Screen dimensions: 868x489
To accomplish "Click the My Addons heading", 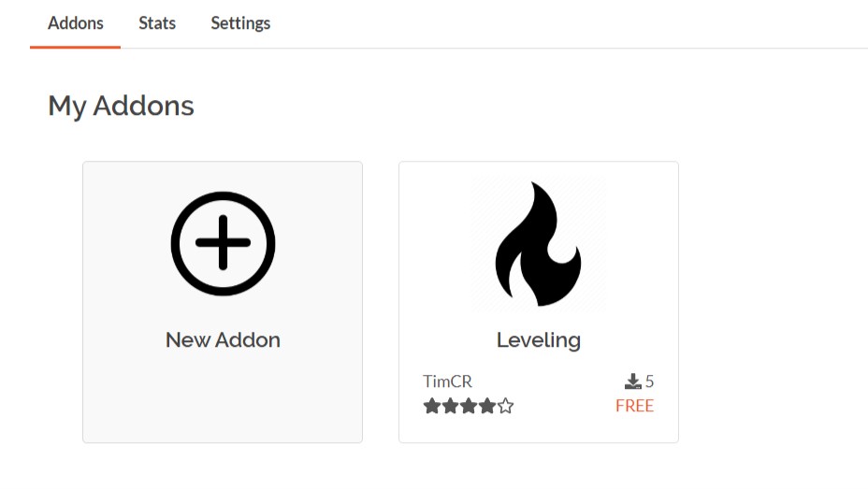I will tap(122, 107).
